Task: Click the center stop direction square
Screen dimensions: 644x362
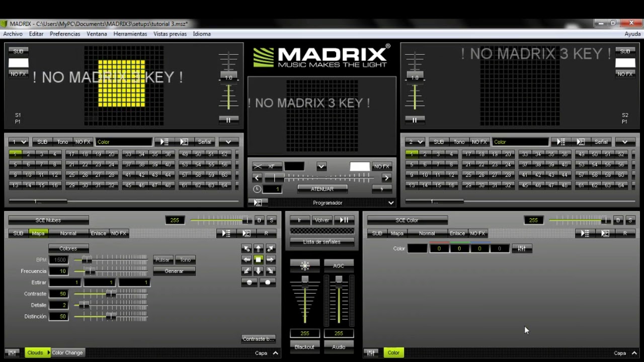Action: coord(258,260)
